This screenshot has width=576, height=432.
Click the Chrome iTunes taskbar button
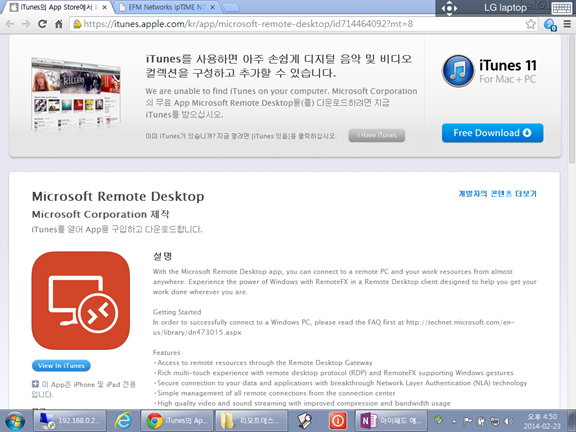click(176, 421)
